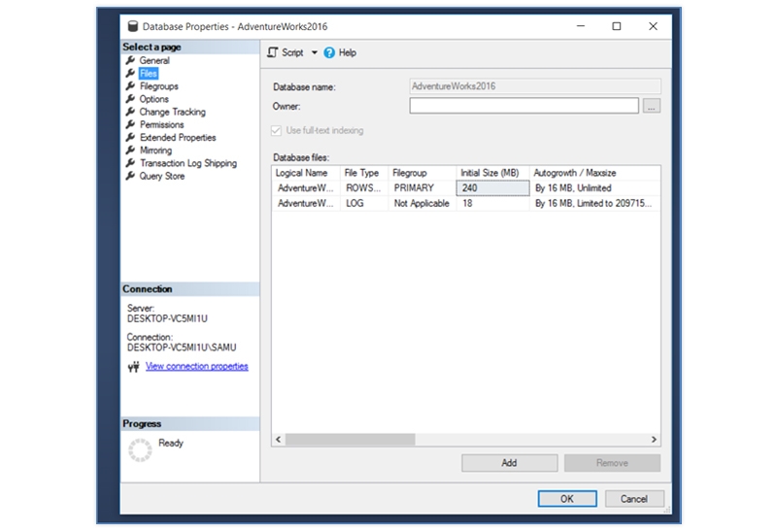Click the Autogrowth / Maxsize column header
Image resolution: width=777 pixels, height=532 pixels.
pos(594,173)
